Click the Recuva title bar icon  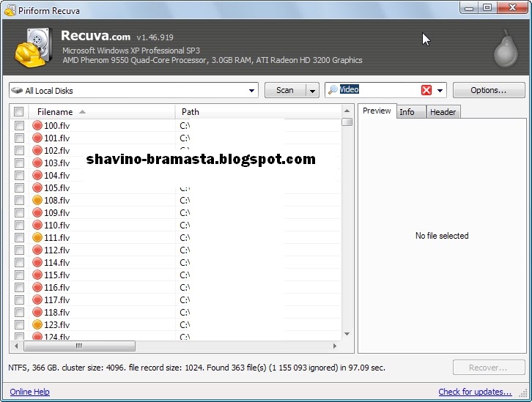pyautogui.click(x=10, y=10)
